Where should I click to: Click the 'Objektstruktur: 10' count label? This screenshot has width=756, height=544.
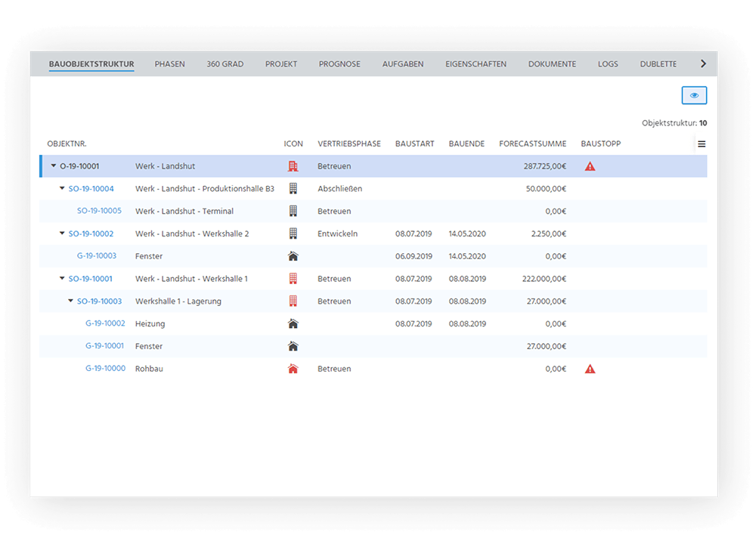[x=674, y=123]
